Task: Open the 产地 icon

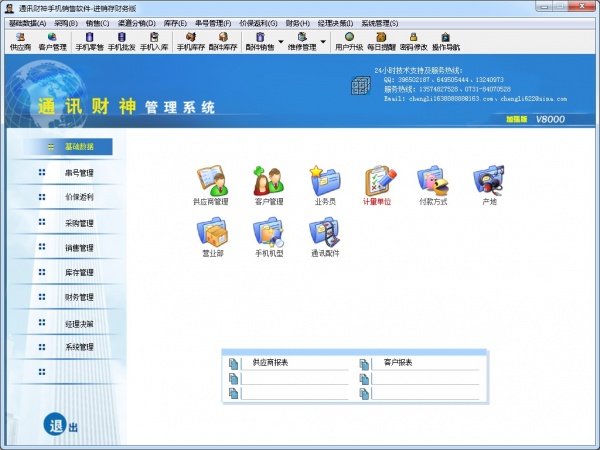Action: [x=489, y=186]
